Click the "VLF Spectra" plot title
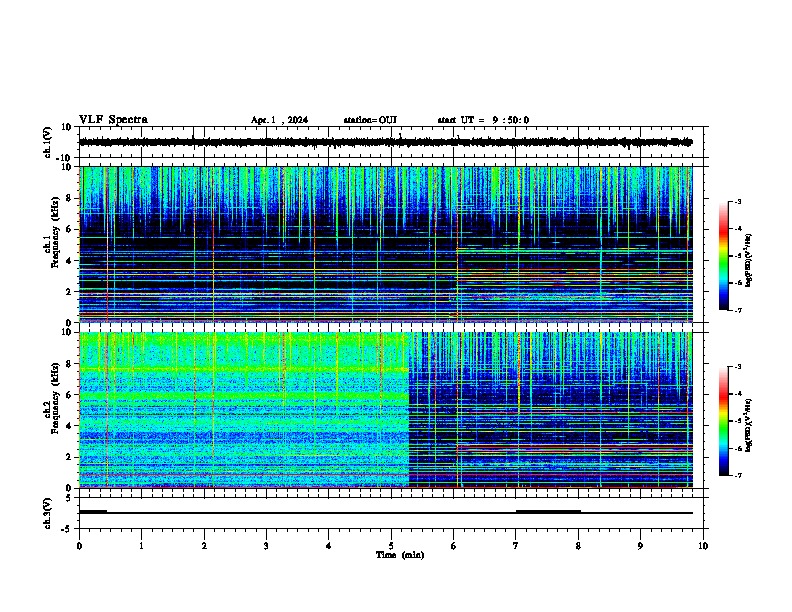The image size is (792, 612). 113,120
